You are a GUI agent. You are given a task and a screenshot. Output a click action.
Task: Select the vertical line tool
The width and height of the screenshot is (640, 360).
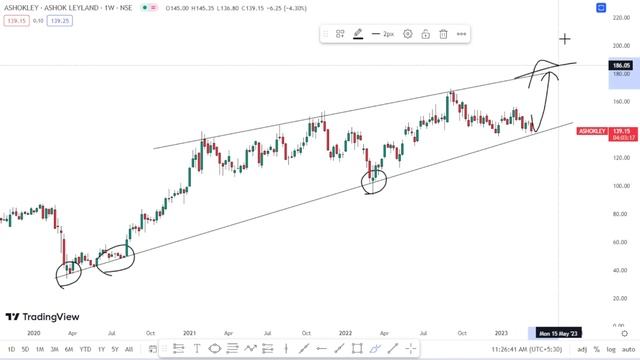[286, 348]
